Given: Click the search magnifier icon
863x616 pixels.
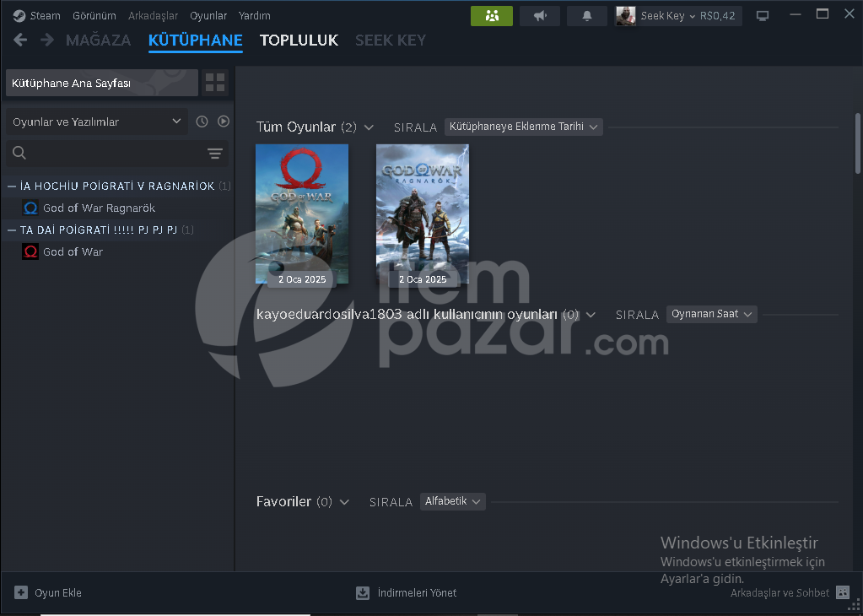Looking at the screenshot, I should pyautogui.click(x=19, y=153).
